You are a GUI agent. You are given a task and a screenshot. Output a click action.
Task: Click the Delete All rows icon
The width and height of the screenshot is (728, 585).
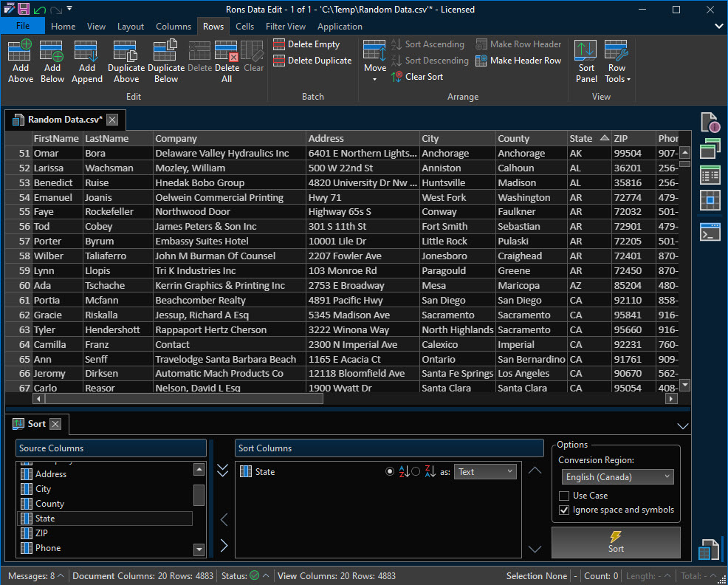227,52
